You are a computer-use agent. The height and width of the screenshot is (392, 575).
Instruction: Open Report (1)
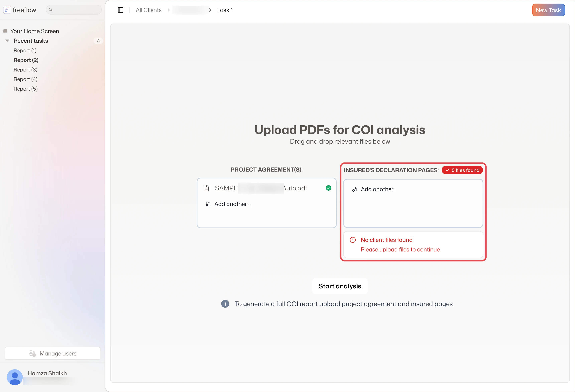click(25, 50)
